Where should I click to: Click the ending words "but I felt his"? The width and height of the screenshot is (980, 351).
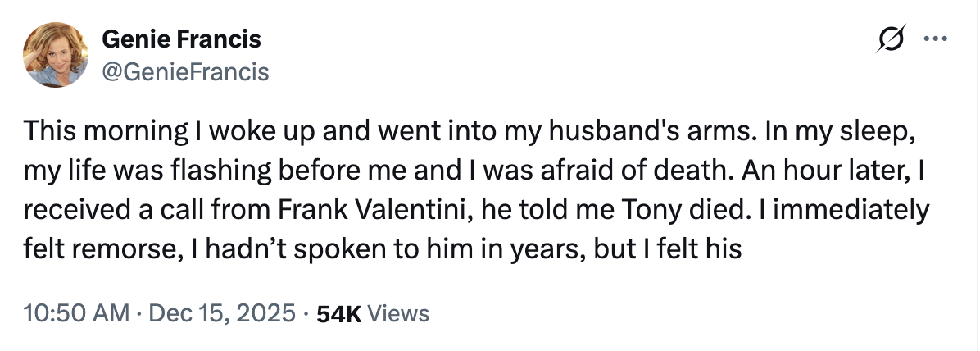pyautogui.click(x=669, y=248)
